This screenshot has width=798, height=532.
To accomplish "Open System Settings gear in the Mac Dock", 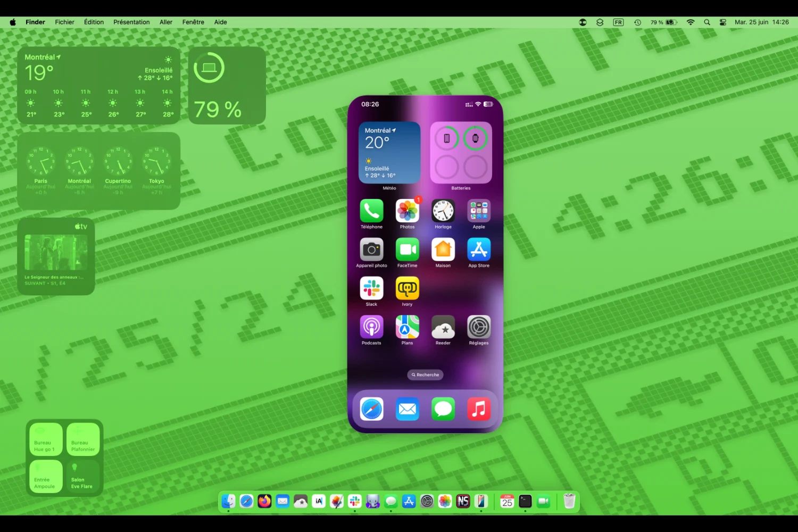I will 427,501.
